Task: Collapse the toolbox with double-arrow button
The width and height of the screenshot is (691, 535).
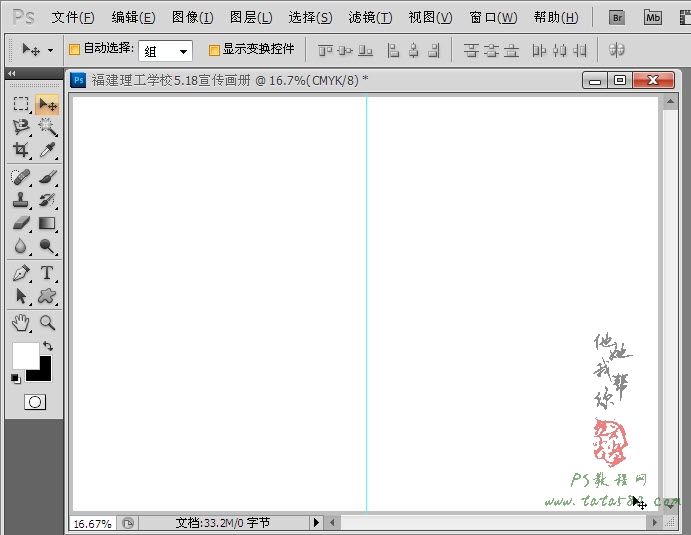Action: [12, 73]
